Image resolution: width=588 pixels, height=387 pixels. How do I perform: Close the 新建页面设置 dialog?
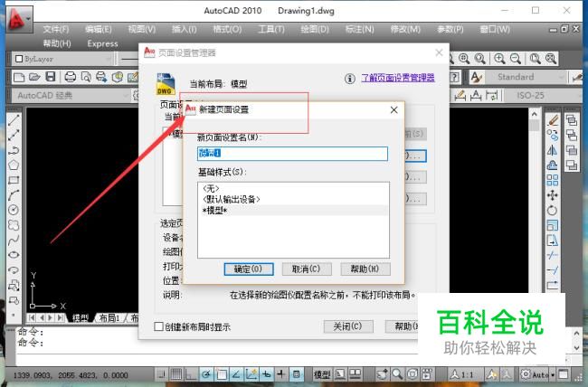(x=394, y=110)
